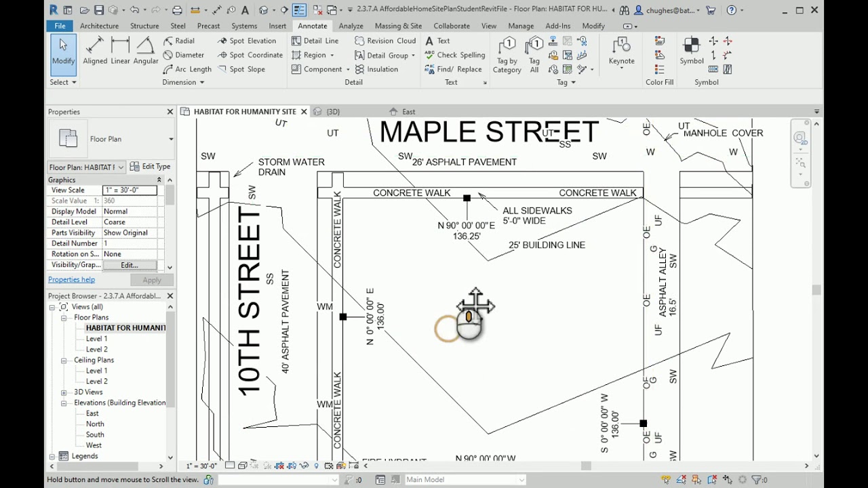
Task: Insert Insulation detail
Action: coord(376,69)
